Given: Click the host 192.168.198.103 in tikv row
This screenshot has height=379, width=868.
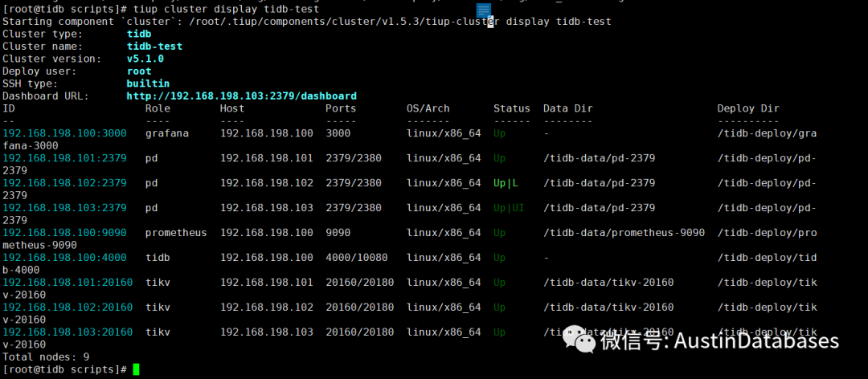Looking at the screenshot, I should click(266, 332).
